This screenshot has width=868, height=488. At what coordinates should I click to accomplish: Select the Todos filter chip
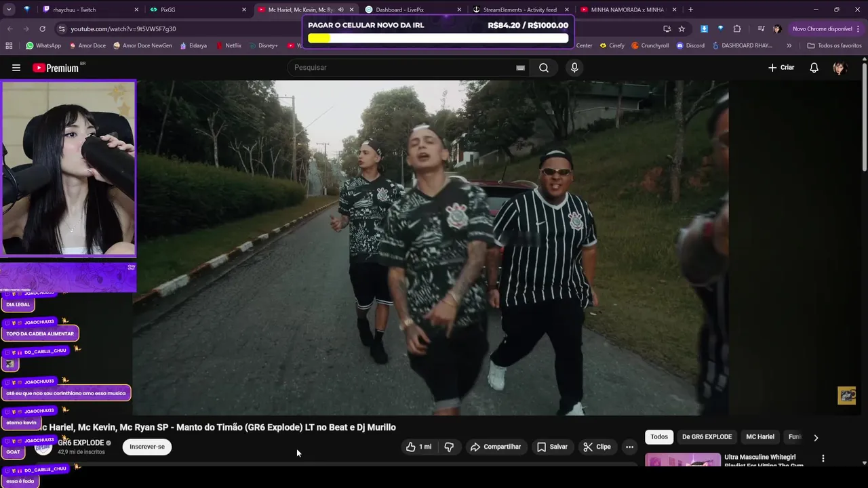click(659, 437)
